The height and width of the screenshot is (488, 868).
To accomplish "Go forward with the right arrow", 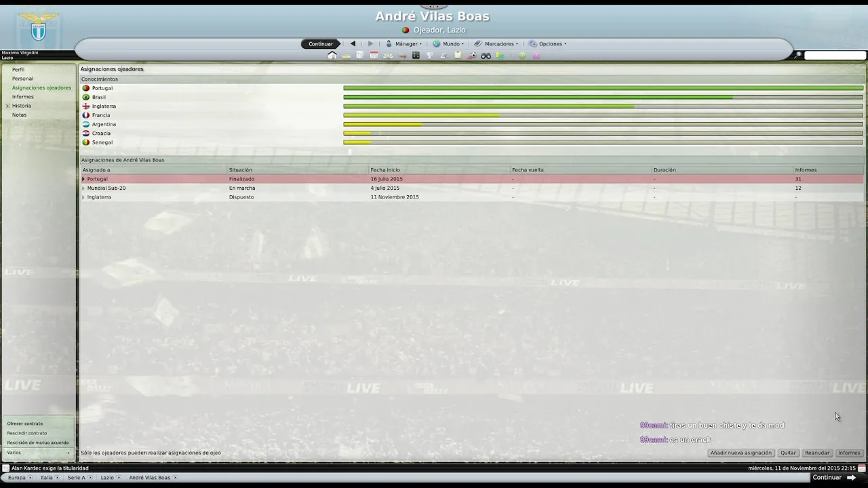I will click(x=370, y=43).
